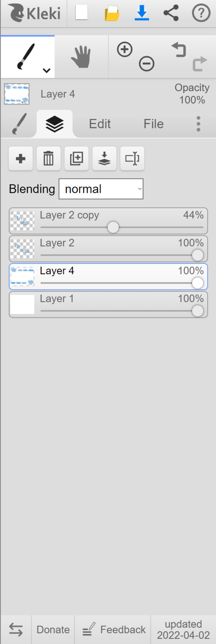216x644 pixels.
Task: Expand the brush tool chevron menu
Action: coord(47,71)
